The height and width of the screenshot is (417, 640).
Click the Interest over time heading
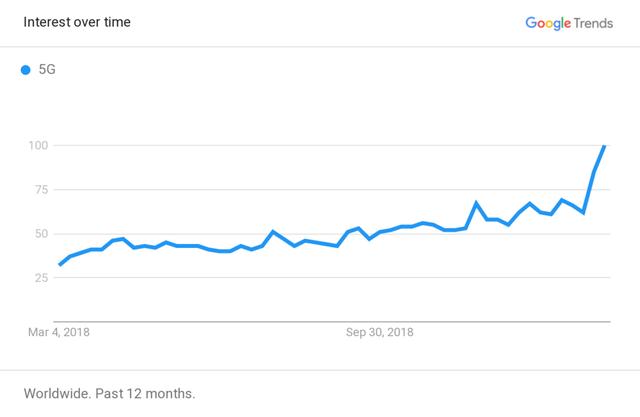[x=77, y=22]
